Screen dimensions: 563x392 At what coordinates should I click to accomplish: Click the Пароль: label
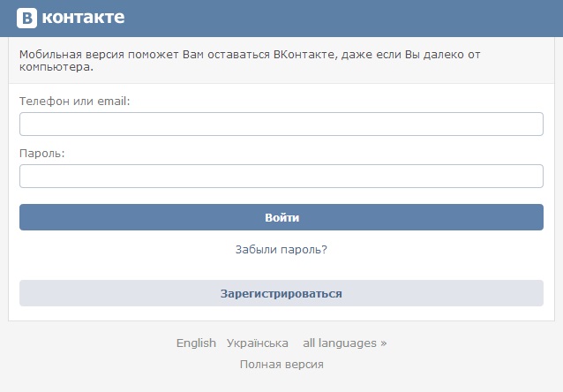point(42,154)
